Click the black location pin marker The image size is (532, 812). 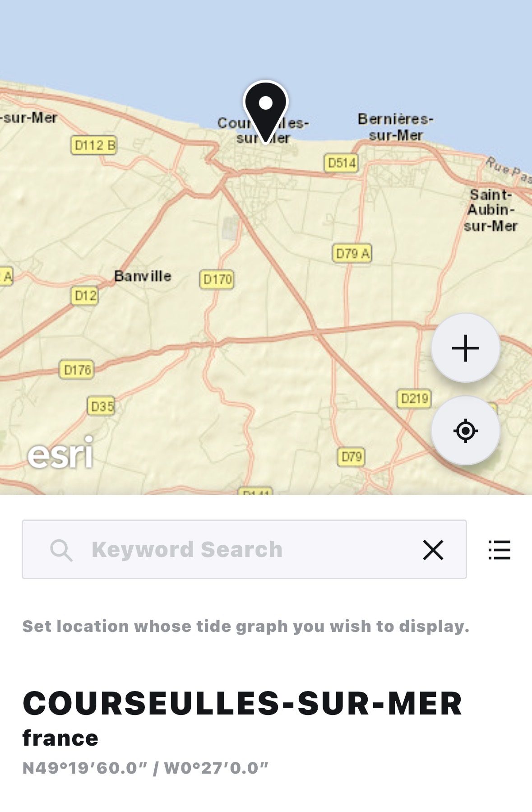(x=265, y=109)
